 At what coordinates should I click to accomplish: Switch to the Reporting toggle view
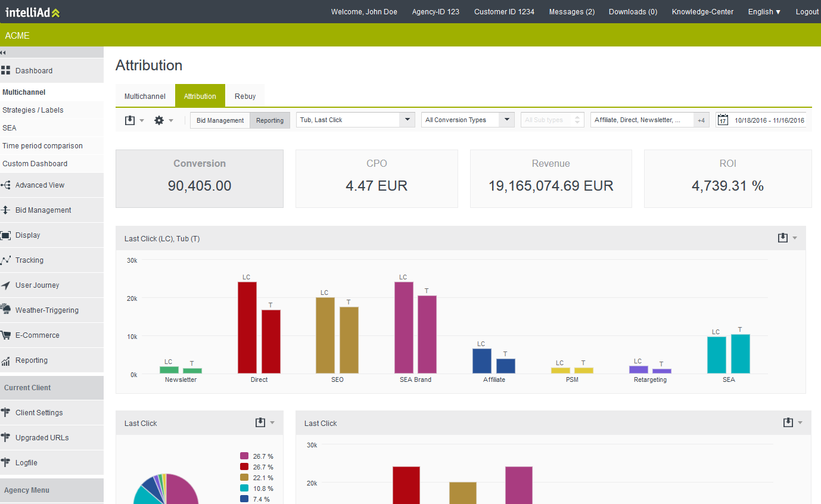(270, 120)
